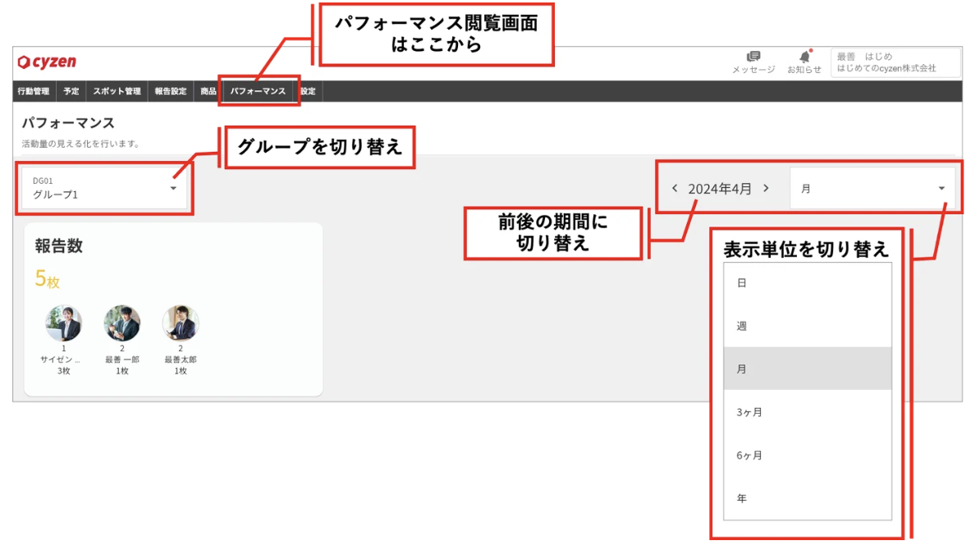This screenshot has height=550, width=980.
Task: Go to next period after 2024年4月
Action: pyautogui.click(x=767, y=188)
